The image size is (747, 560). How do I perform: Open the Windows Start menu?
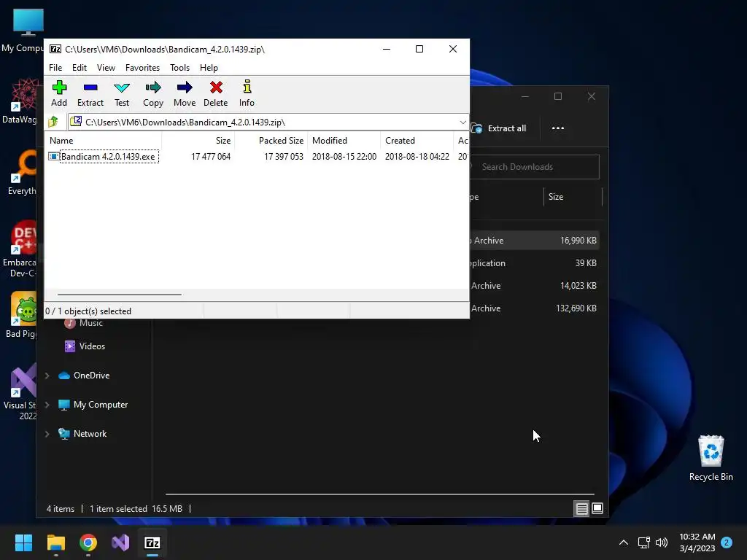[23, 542]
